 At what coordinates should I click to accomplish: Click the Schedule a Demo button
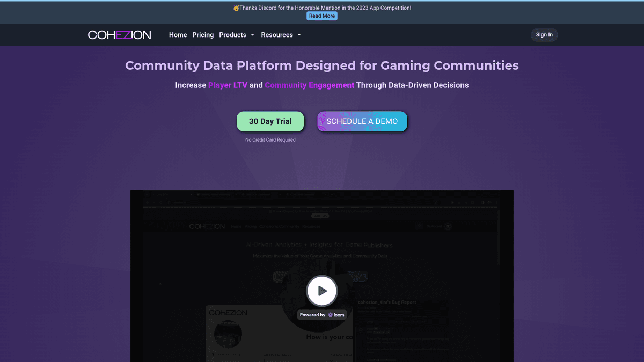(362, 121)
